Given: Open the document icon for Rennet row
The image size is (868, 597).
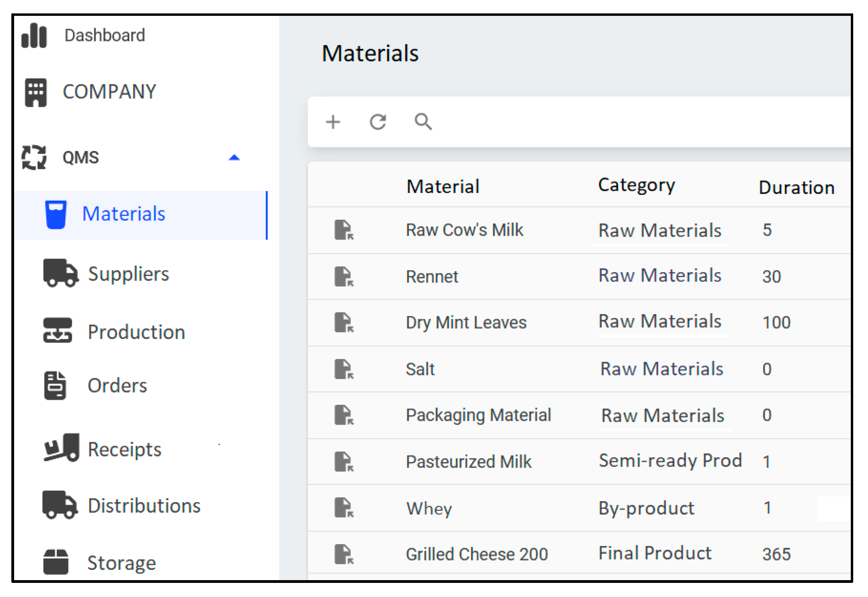Looking at the screenshot, I should [344, 276].
